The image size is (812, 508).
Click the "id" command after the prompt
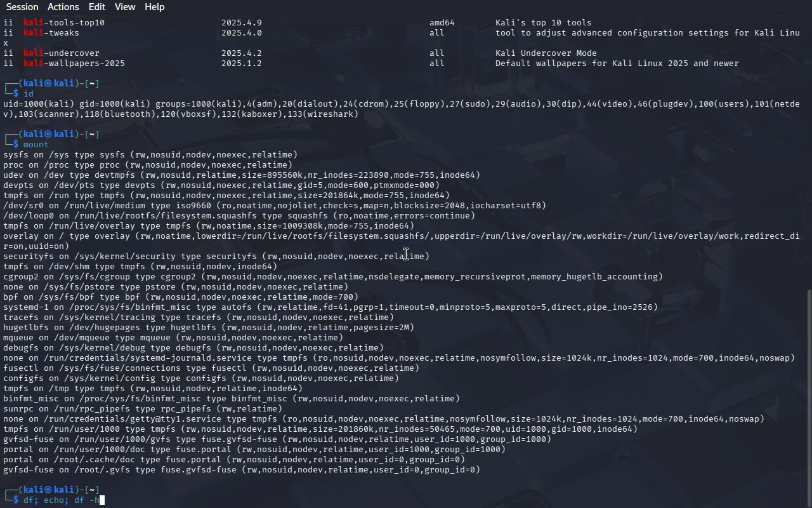click(x=29, y=94)
